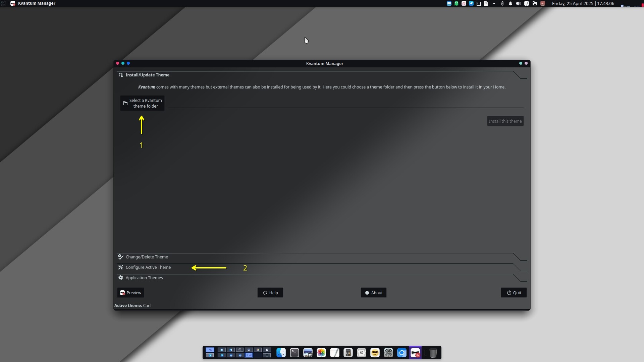Expand the Change/Delete Theme section
The width and height of the screenshot is (644, 362).
(x=322, y=257)
